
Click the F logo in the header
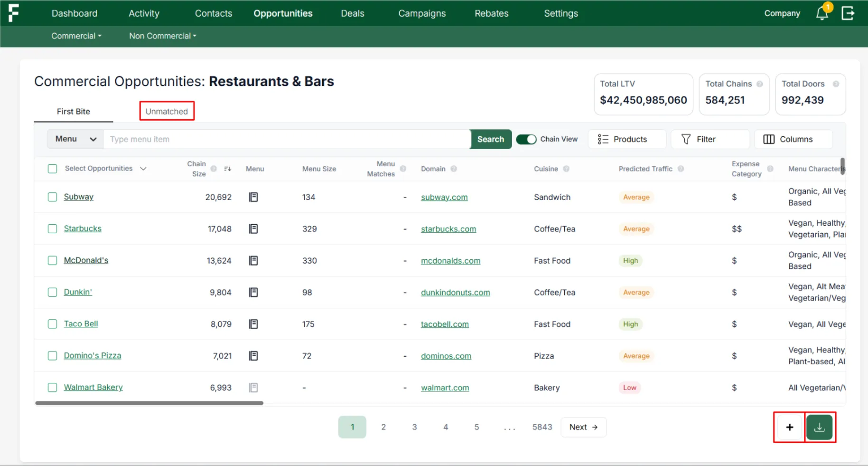click(13, 13)
